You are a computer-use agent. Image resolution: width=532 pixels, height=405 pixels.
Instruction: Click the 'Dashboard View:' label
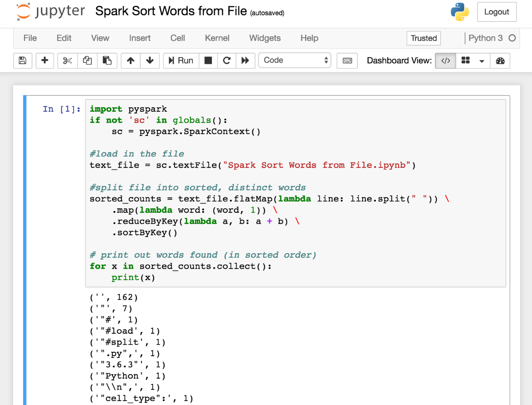pyautogui.click(x=399, y=61)
